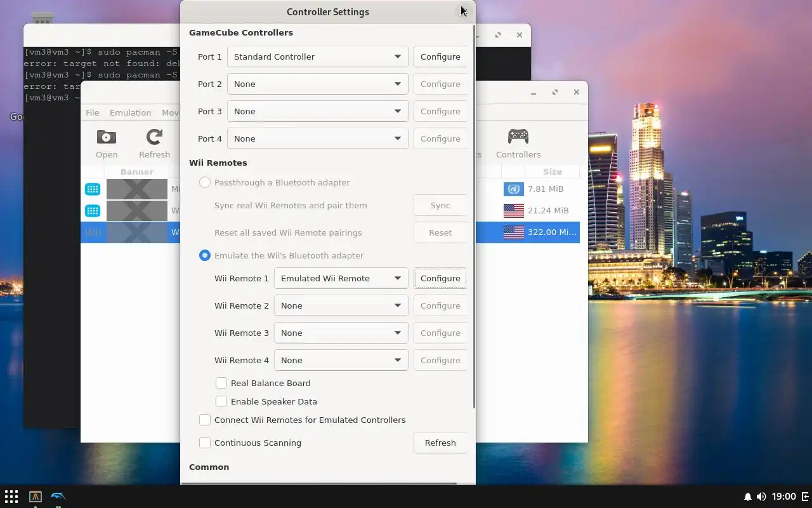
Task: Open the Wii Remote 3 dropdown
Action: pyautogui.click(x=341, y=333)
